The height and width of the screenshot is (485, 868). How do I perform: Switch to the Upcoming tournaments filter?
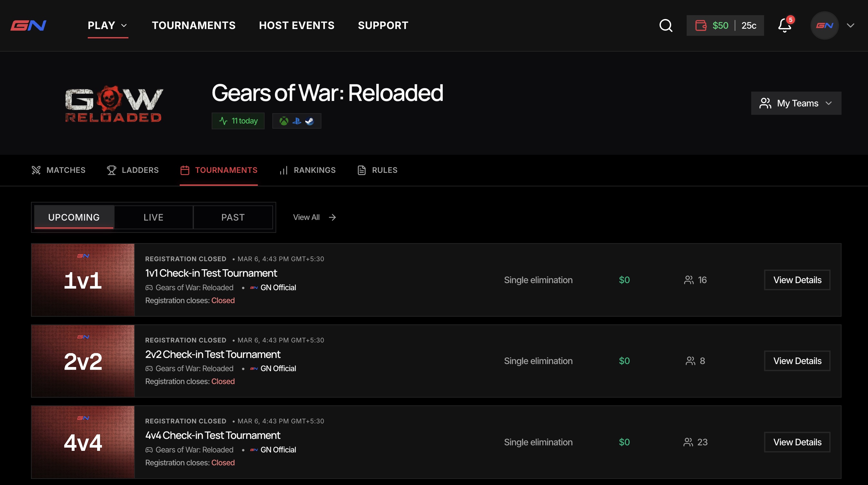pos(74,217)
